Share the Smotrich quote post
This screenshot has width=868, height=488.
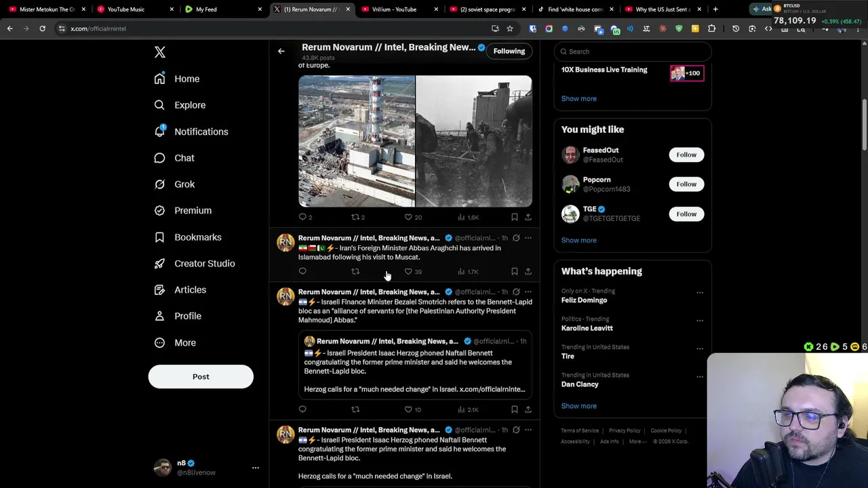tap(528, 409)
